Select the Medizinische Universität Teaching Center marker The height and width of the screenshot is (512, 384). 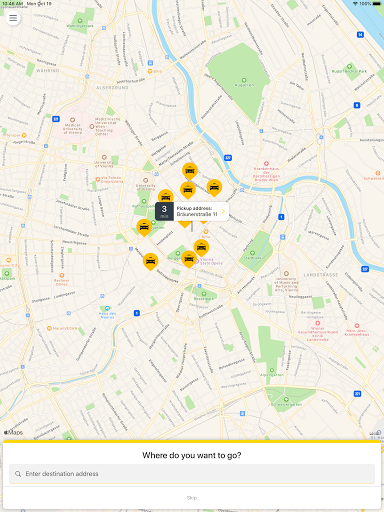(x=92, y=127)
